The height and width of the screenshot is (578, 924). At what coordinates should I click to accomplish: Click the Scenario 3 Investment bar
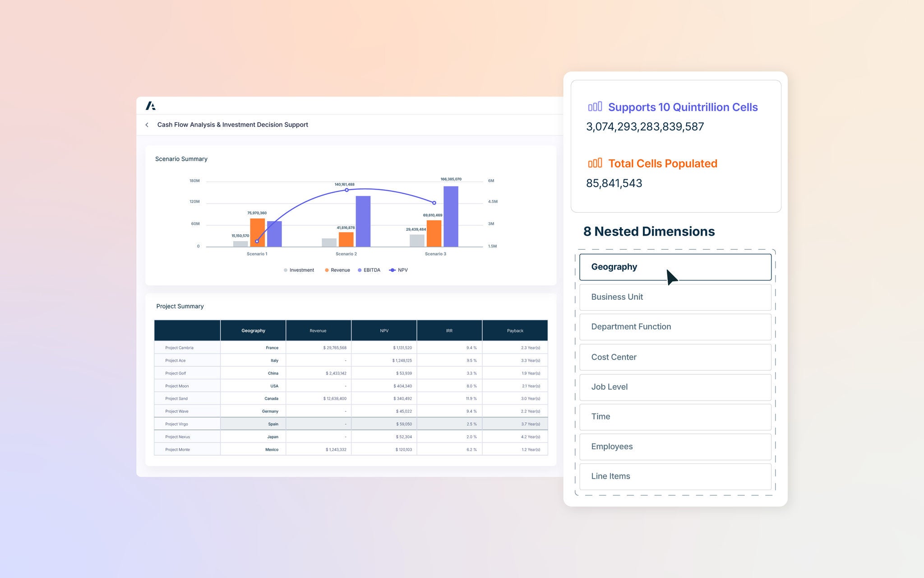point(417,241)
